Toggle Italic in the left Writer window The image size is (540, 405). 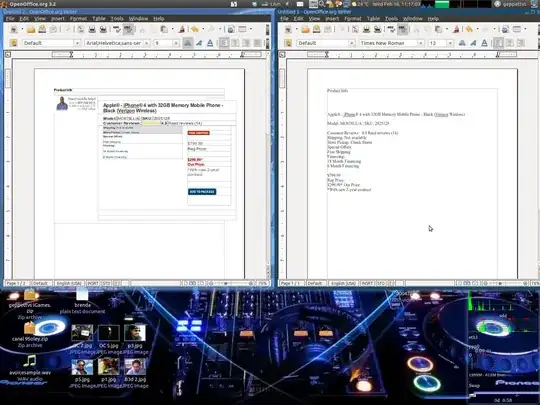[x=199, y=43]
